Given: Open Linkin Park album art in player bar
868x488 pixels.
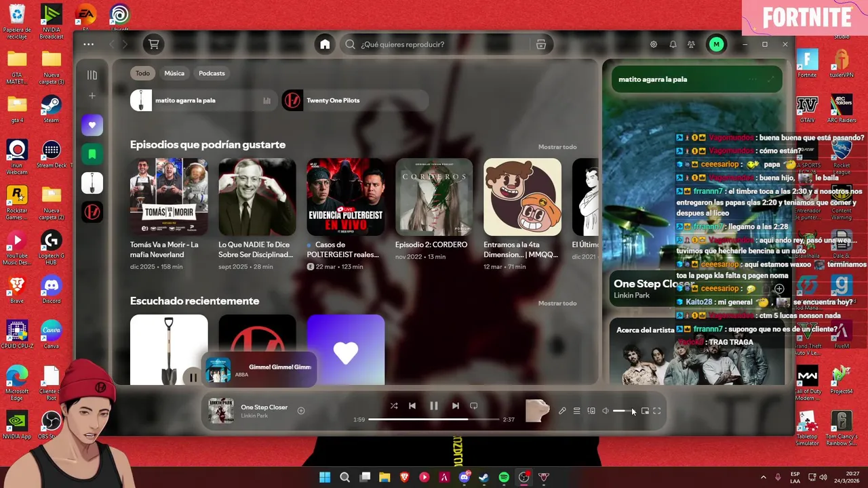Looking at the screenshot, I should pyautogui.click(x=220, y=411).
